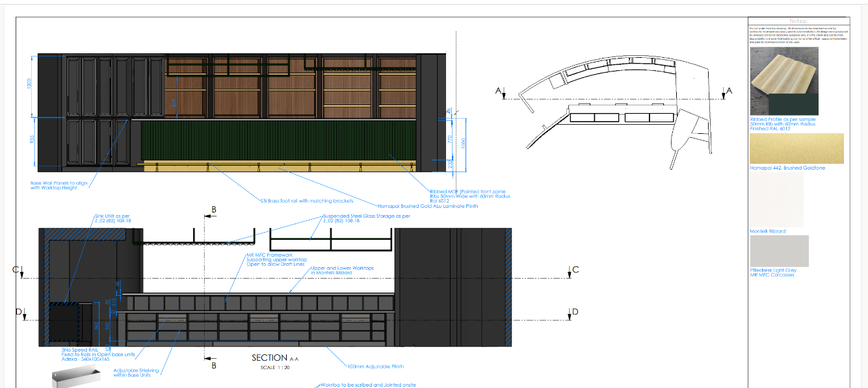The width and height of the screenshot is (868, 388).
Task: Click the left section marker C arrow
Action: coord(21,272)
